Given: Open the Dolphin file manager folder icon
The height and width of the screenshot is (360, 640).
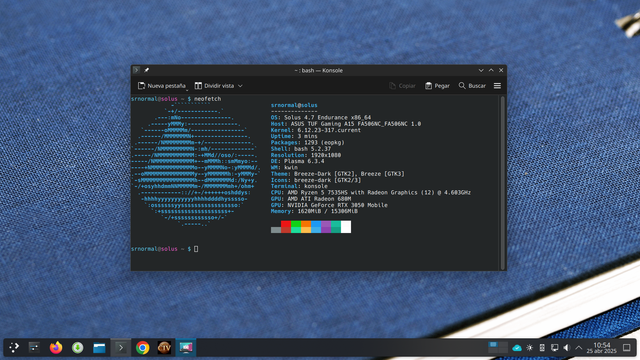Looking at the screenshot, I should pos(99,348).
